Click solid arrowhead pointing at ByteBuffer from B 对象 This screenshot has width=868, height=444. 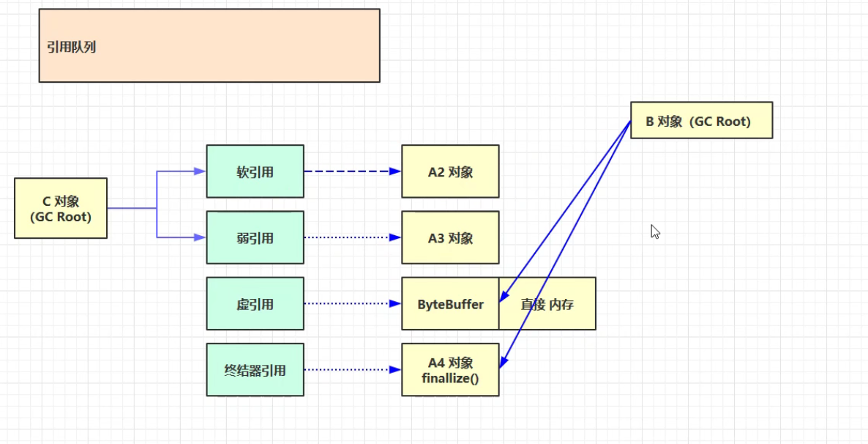click(504, 297)
